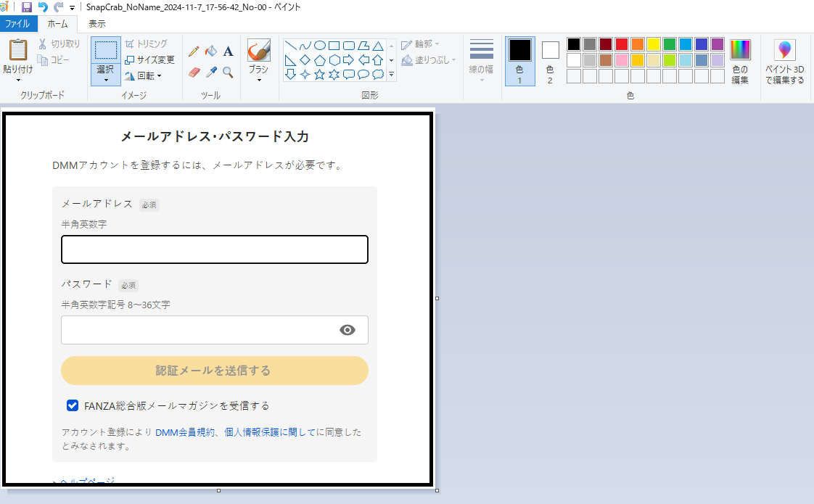
Task: Pick the red color swatch
Action: coord(622,44)
